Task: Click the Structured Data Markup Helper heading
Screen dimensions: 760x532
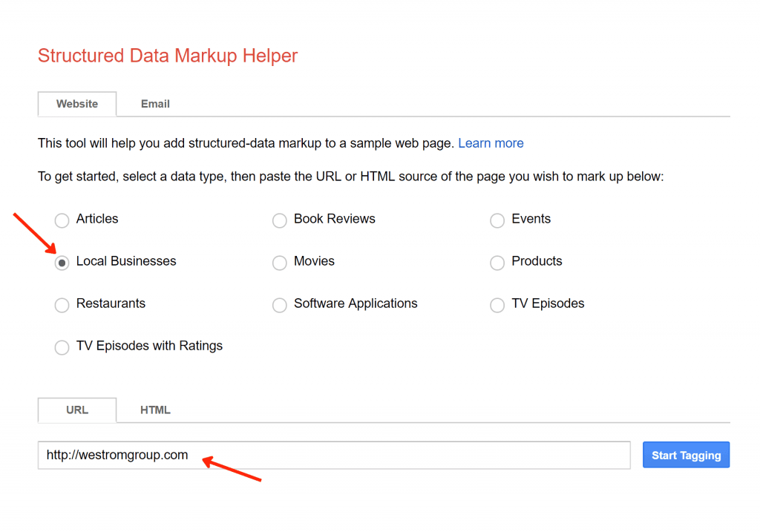Action: click(x=167, y=56)
